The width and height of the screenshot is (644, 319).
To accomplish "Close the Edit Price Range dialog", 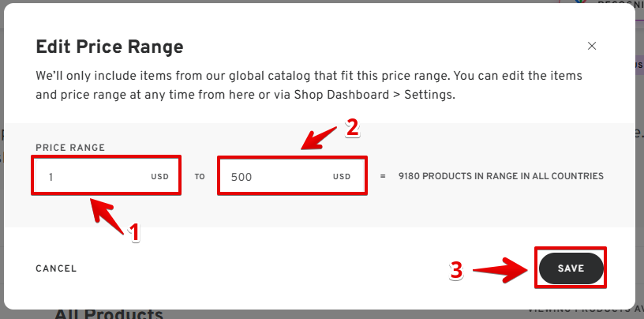I will coord(592,47).
